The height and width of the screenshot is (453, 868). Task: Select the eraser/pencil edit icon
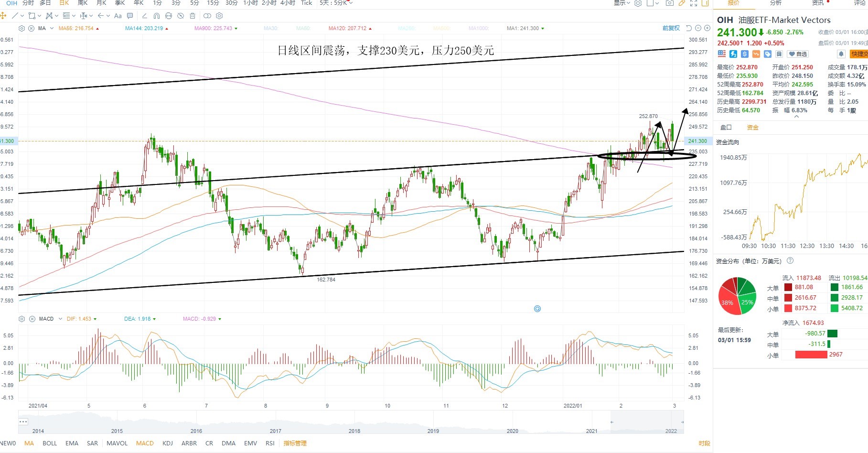click(145, 16)
